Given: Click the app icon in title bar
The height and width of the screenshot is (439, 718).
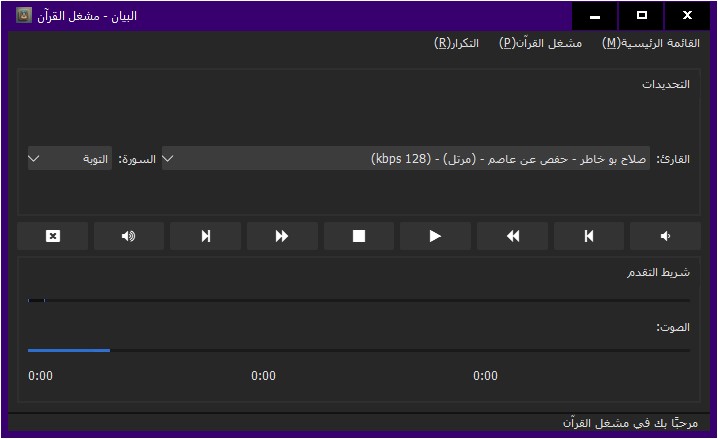Looking at the screenshot, I should point(24,16).
